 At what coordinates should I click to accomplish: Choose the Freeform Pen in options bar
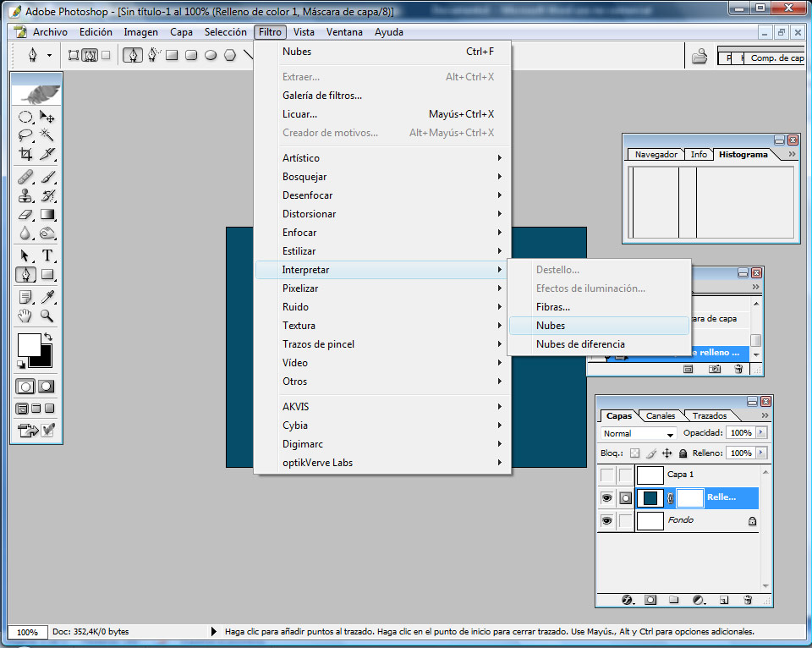pos(154,55)
